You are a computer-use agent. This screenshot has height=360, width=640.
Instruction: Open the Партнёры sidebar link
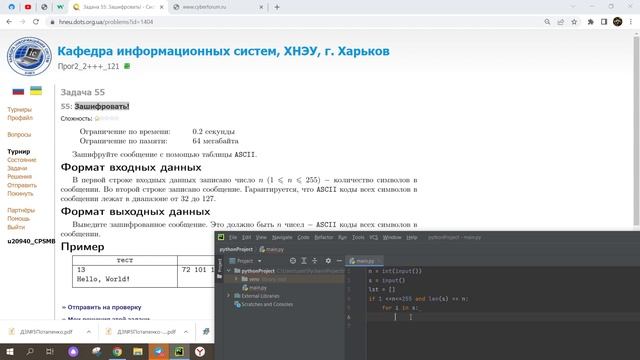point(21,210)
